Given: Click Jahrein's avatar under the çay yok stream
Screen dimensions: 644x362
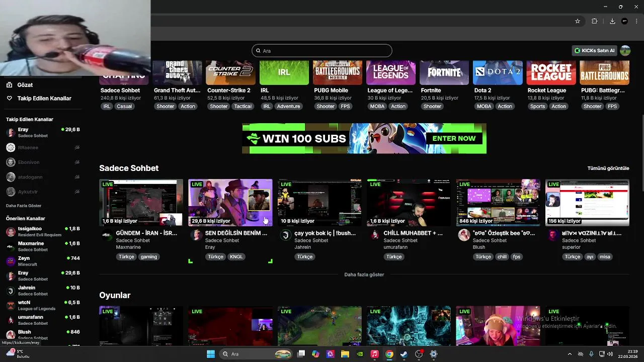Looking at the screenshot, I should (285, 235).
